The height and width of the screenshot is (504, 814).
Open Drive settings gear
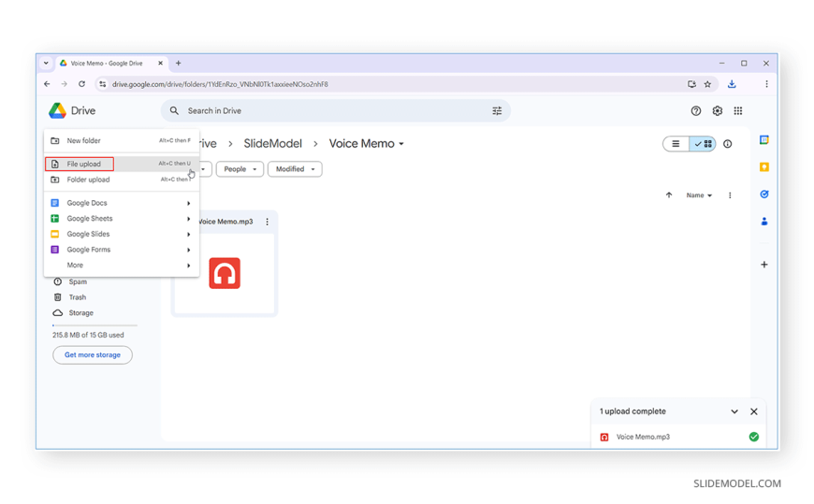tap(717, 110)
